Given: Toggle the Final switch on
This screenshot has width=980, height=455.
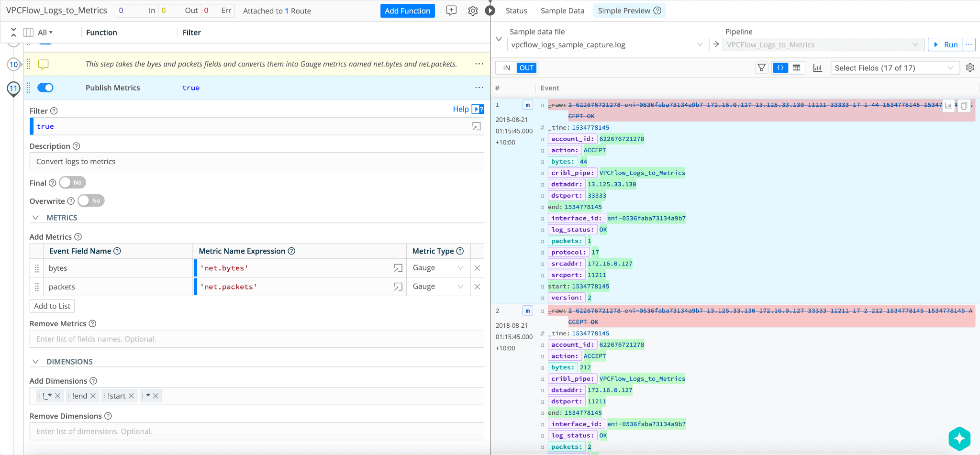Looking at the screenshot, I should (73, 183).
